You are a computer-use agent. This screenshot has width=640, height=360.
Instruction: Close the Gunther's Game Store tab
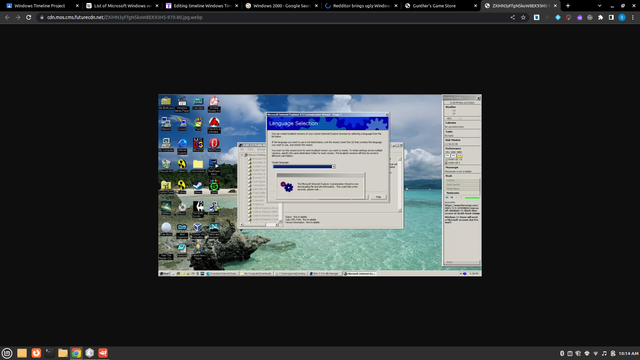click(x=475, y=6)
